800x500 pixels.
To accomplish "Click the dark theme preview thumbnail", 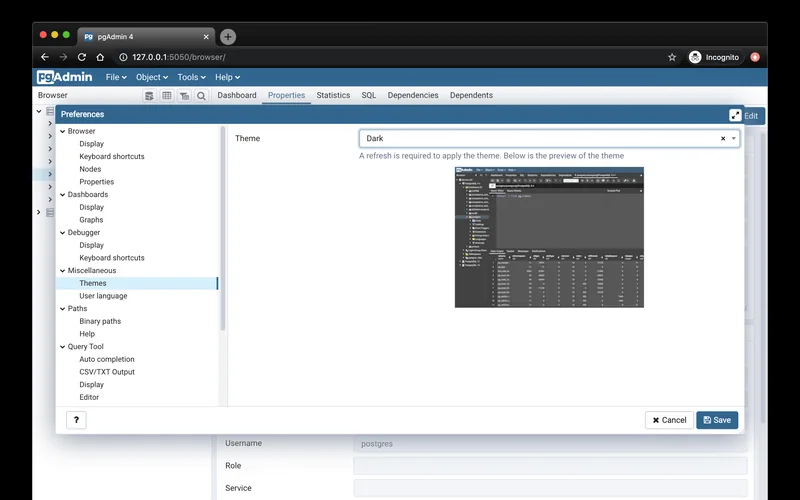I will (x=549, y=237).
